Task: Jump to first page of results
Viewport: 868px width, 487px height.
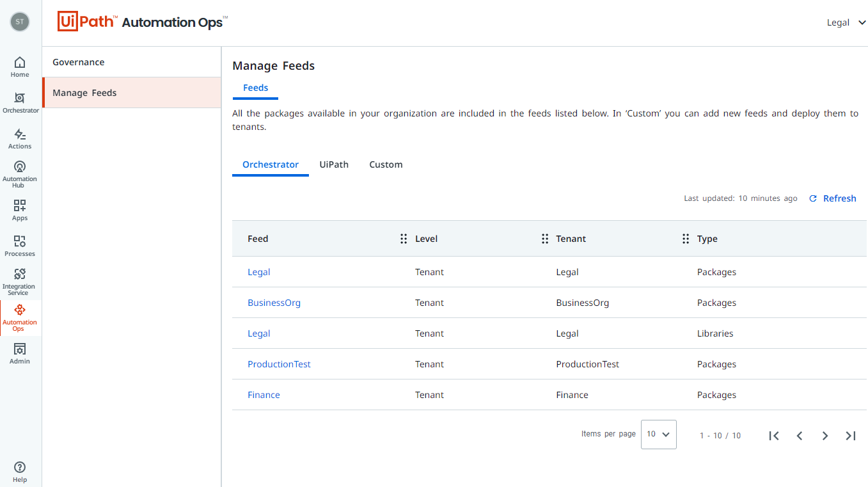Action: (x=774, y=435)
